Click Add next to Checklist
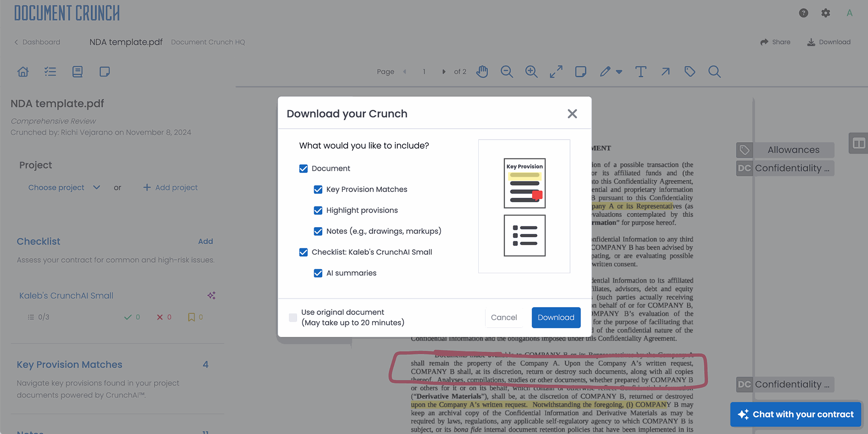The width and height of the screenshot is (868, 434). [x=205, y=241]
